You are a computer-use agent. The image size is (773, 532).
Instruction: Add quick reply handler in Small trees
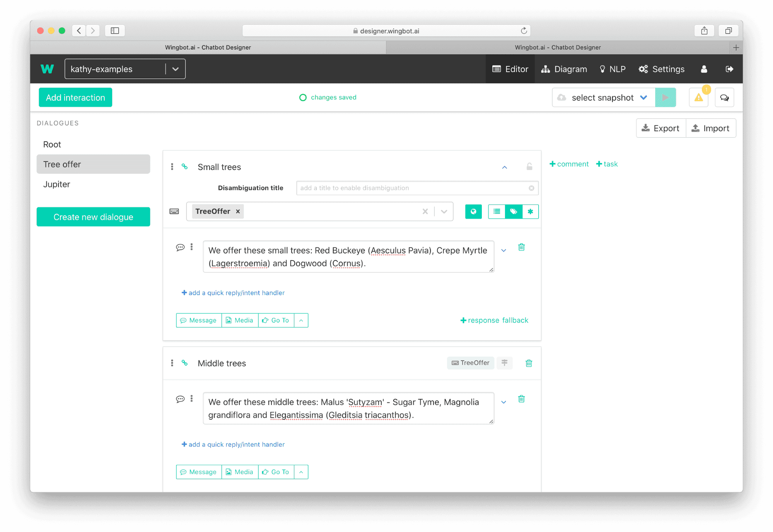coord(233,293)
